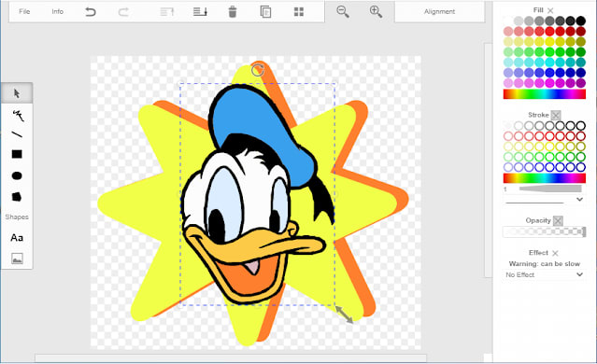597x364 pixels.
Task: Click the canvas vertical scrollbar
Action: (488, 160)
